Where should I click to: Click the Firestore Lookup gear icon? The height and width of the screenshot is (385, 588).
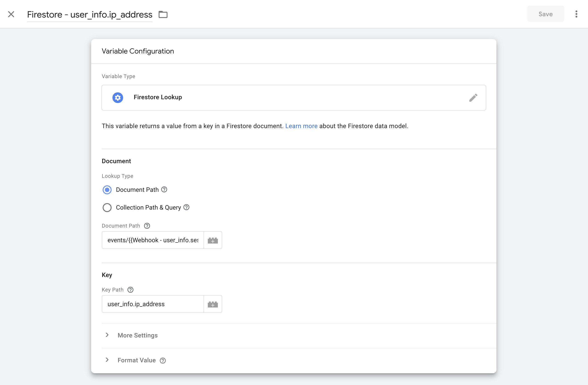(x=118, y=98)
